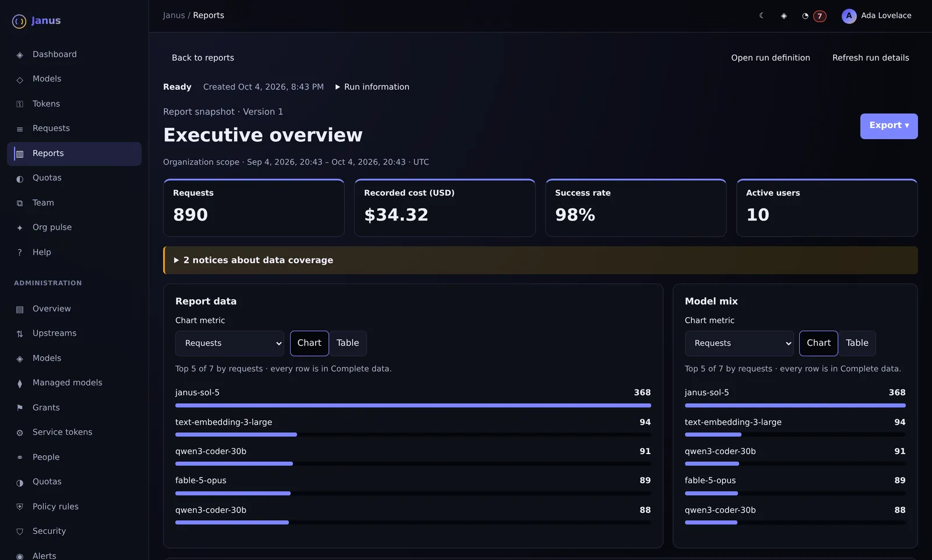Click the Requests list icon in sidebar

click(x=20, y=129)
